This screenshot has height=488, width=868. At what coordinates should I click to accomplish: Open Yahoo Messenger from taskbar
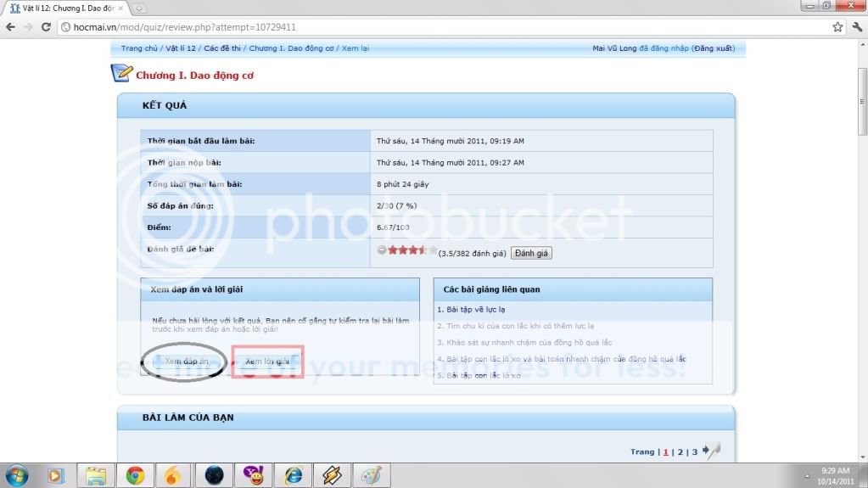pos(254,476)
